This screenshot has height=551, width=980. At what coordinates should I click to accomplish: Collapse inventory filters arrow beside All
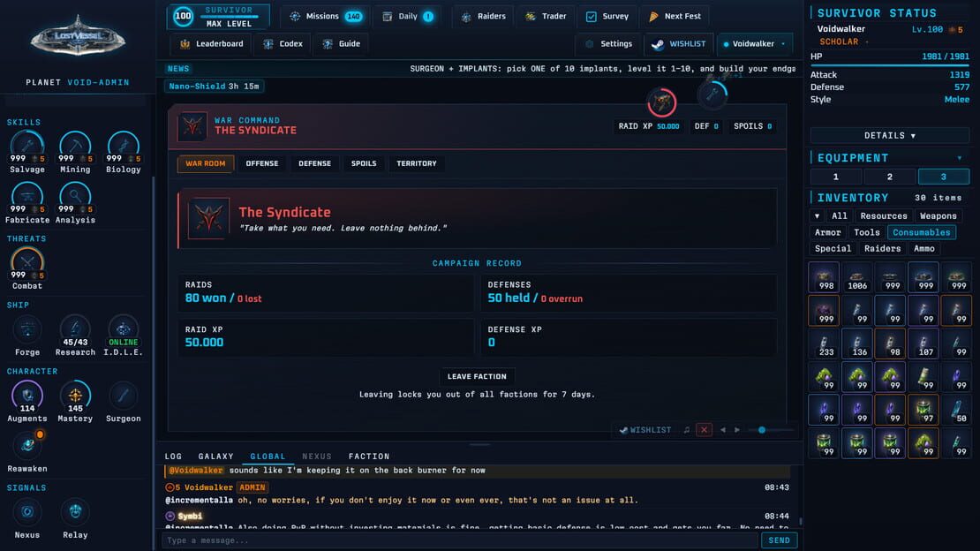817,216
